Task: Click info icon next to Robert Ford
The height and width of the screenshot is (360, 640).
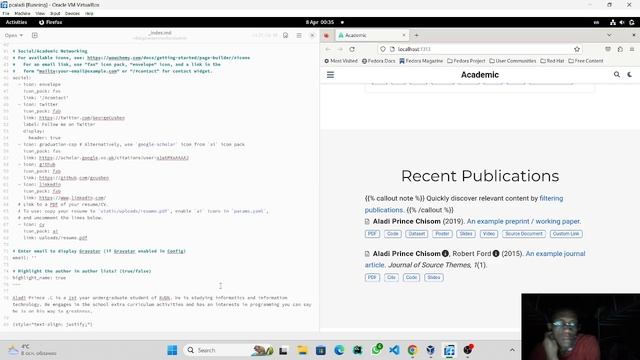Action: pyautogui.click(x=496, y=253)
